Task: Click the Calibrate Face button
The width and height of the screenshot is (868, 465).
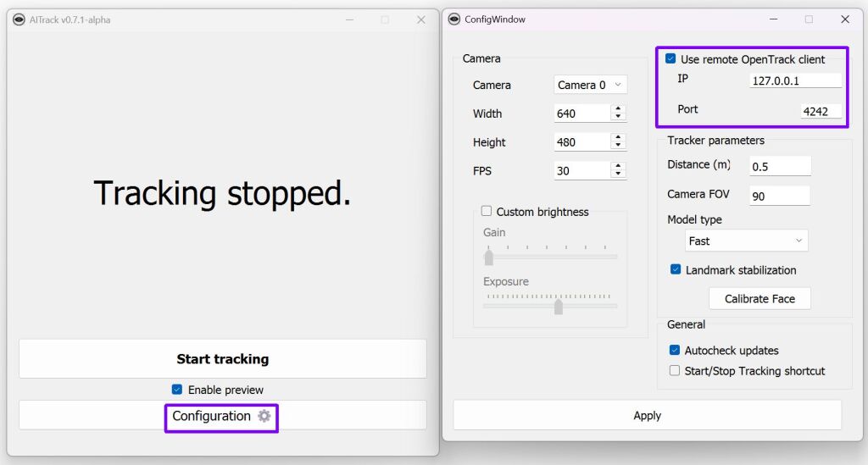Action: 759,299
